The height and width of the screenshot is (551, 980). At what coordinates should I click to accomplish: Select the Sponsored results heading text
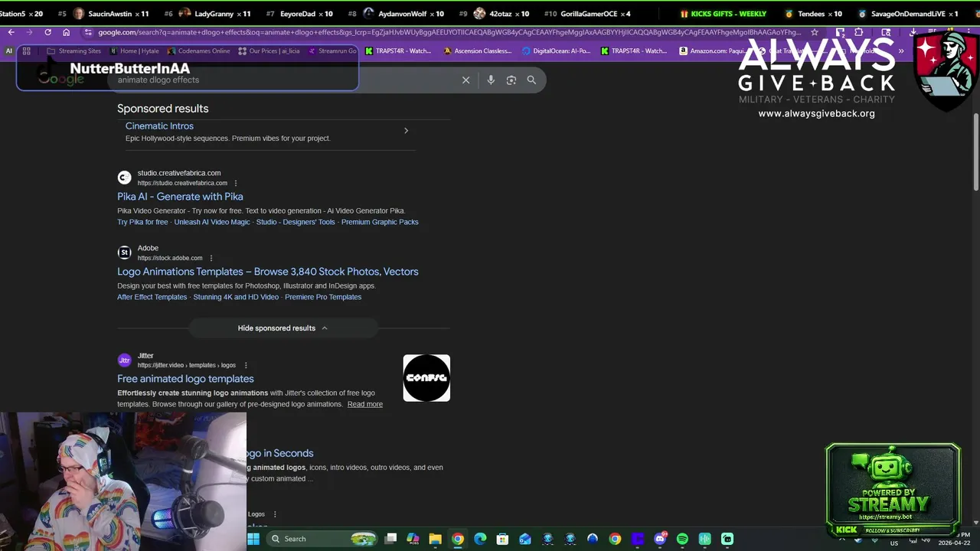pyautogui.click(x=162, y=109)
